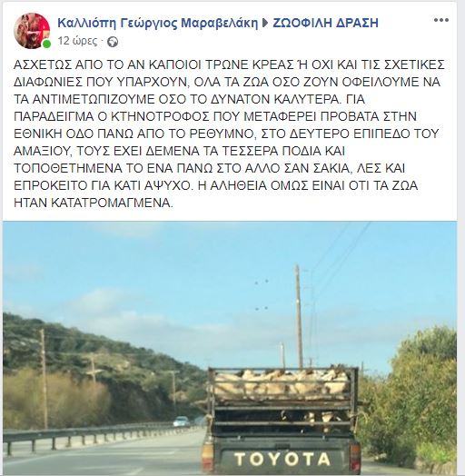
Task: Click the sheep stacked on truck's upper level
Action: point(282,384)
